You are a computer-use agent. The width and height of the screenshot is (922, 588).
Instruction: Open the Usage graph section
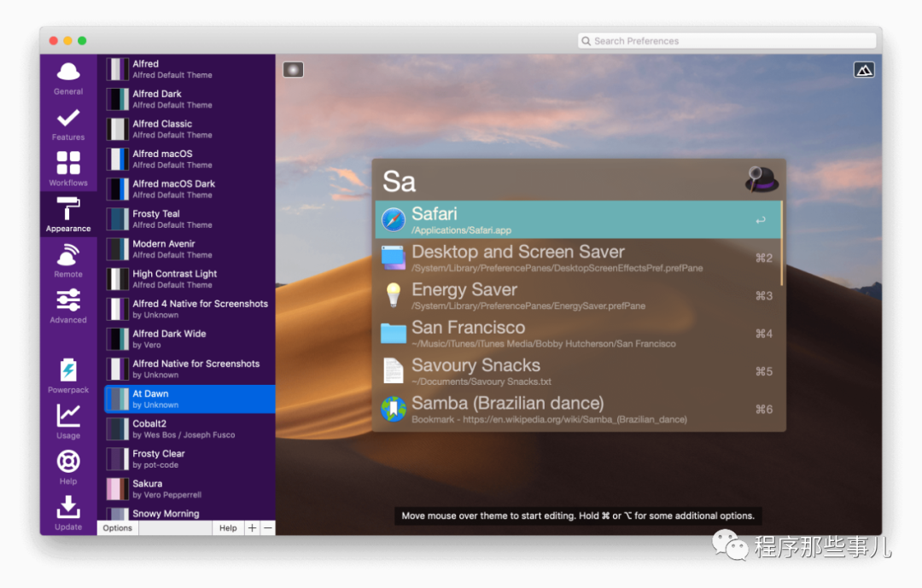pos(68,422)
